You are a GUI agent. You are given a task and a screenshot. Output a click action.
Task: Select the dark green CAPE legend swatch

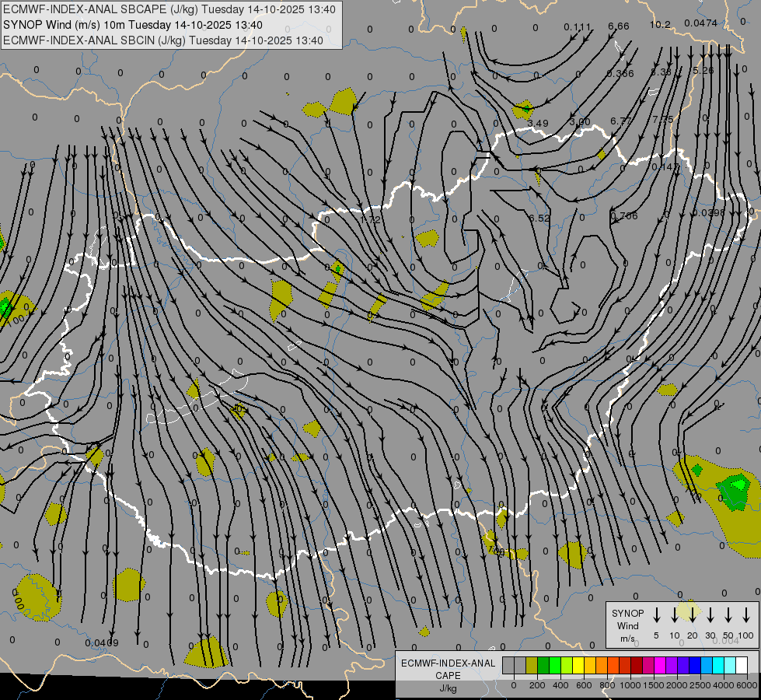tap(543, 666)
